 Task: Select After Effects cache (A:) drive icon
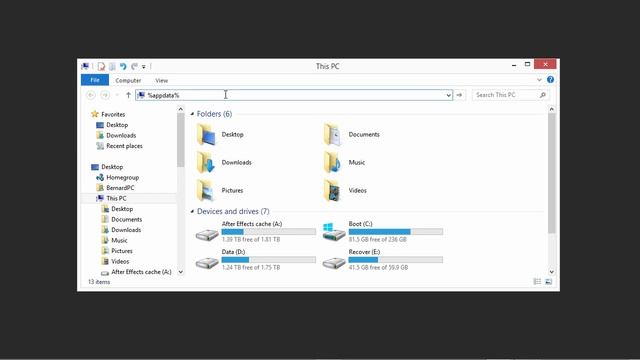[x=207, y=235]
